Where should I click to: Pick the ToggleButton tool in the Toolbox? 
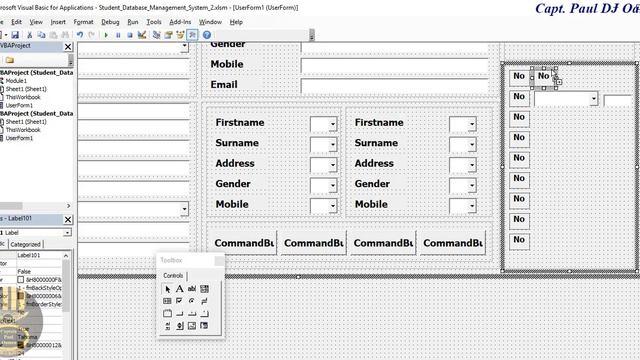204,301
